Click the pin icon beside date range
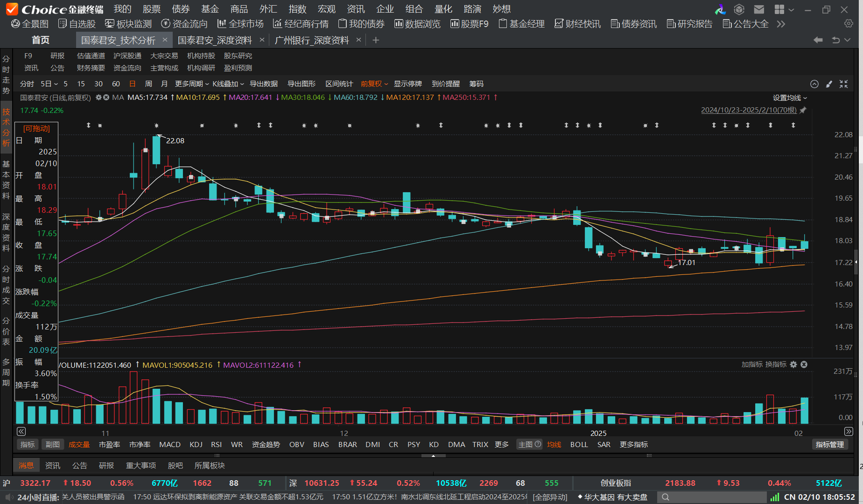This screenshot has width=863, height=504. (803, 110)
